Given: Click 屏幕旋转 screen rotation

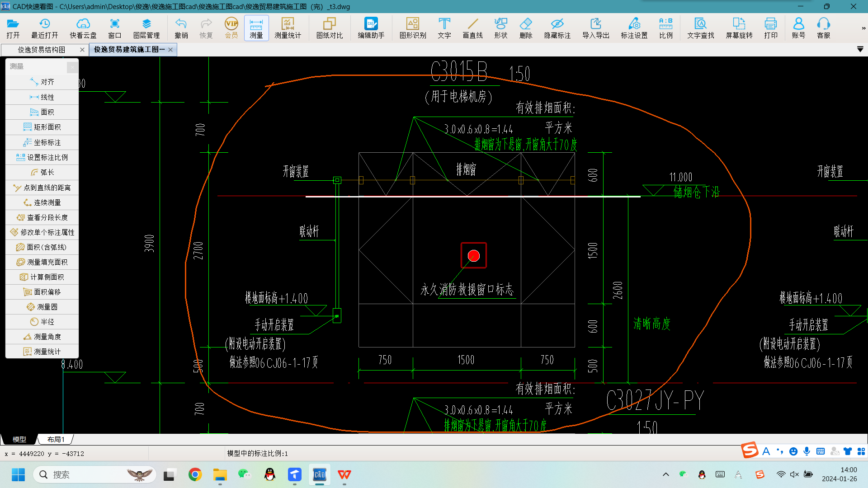Looking at the screenshot, I should (x=739, y=28).
